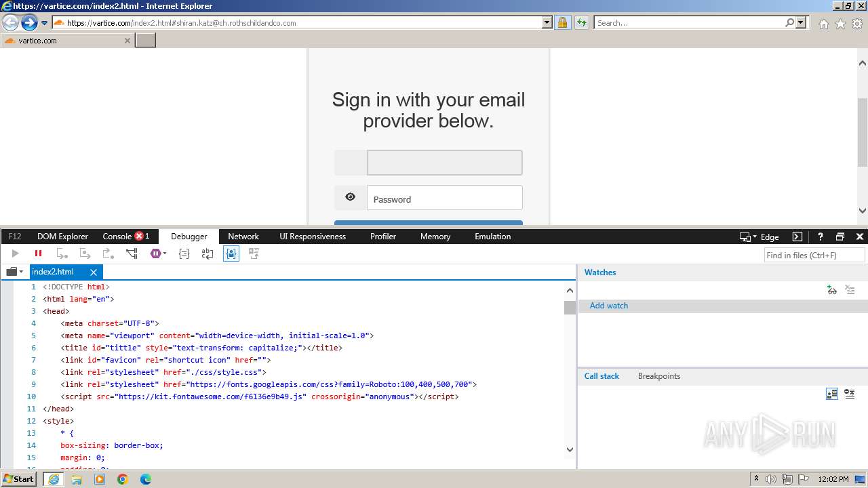The height and width of the screenshot is (488, 868).
Task: Toggle the show library frames icon in Call stack
Action: point(832,394)
